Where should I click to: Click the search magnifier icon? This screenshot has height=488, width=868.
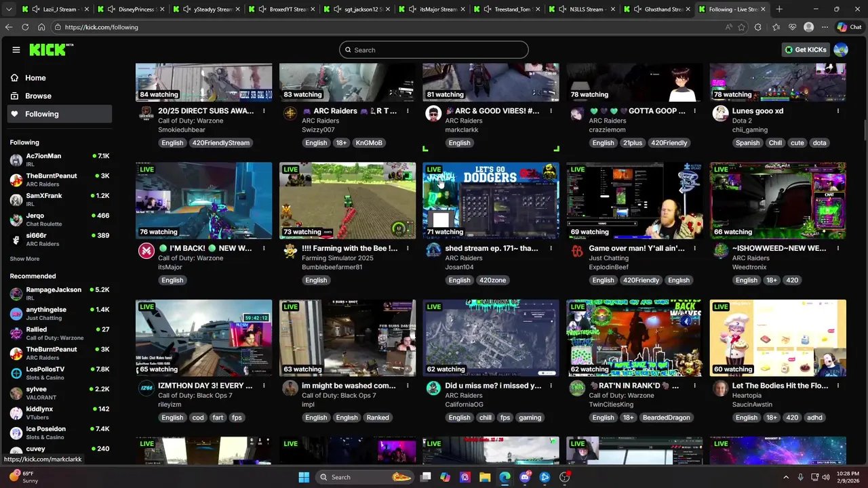[348, 50]
